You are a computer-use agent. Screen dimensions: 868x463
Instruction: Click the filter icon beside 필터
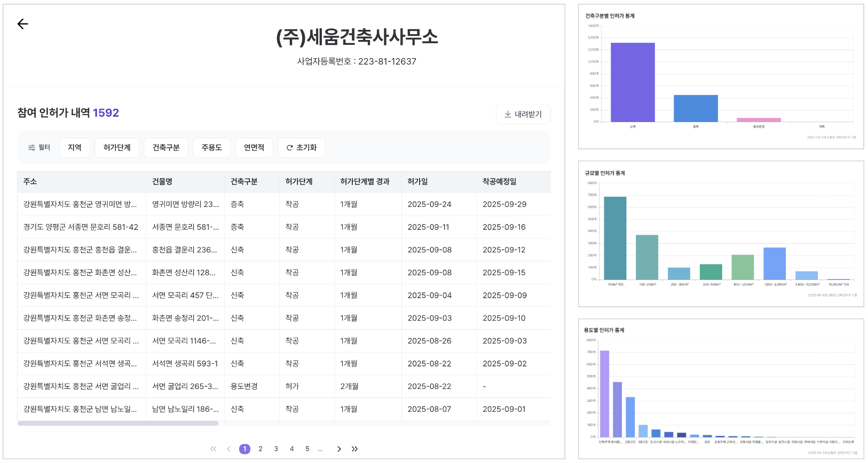pos(31,148)
